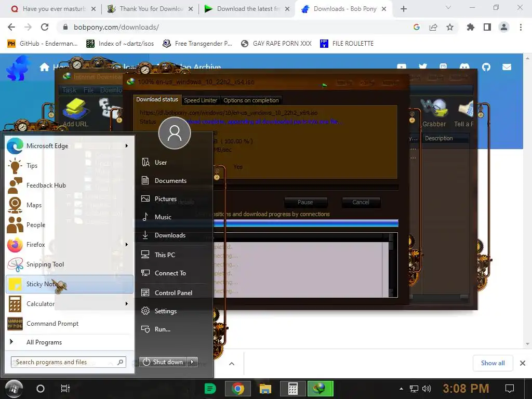
Task: Click the bobpony.com address bar
Action: (x=234, y=27)
